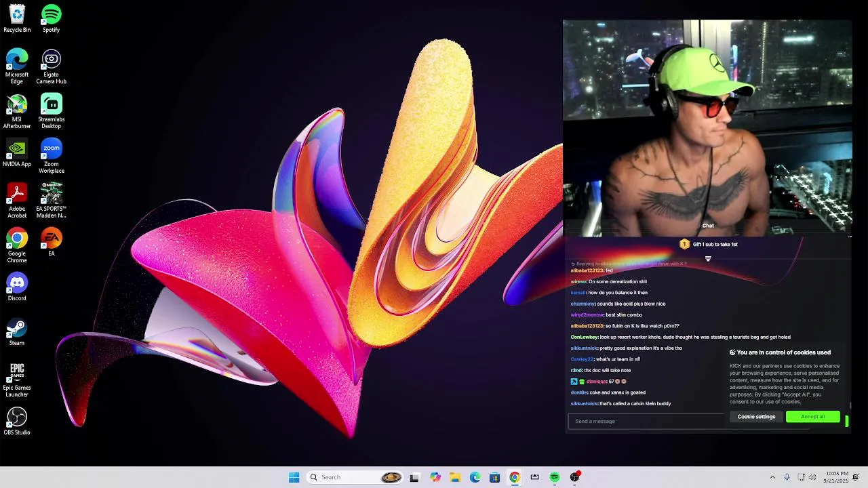Open OBS Studio from the taskbar
Viewport: 868px width, 488px height.
pyautogui.click(x=575, y=477)
